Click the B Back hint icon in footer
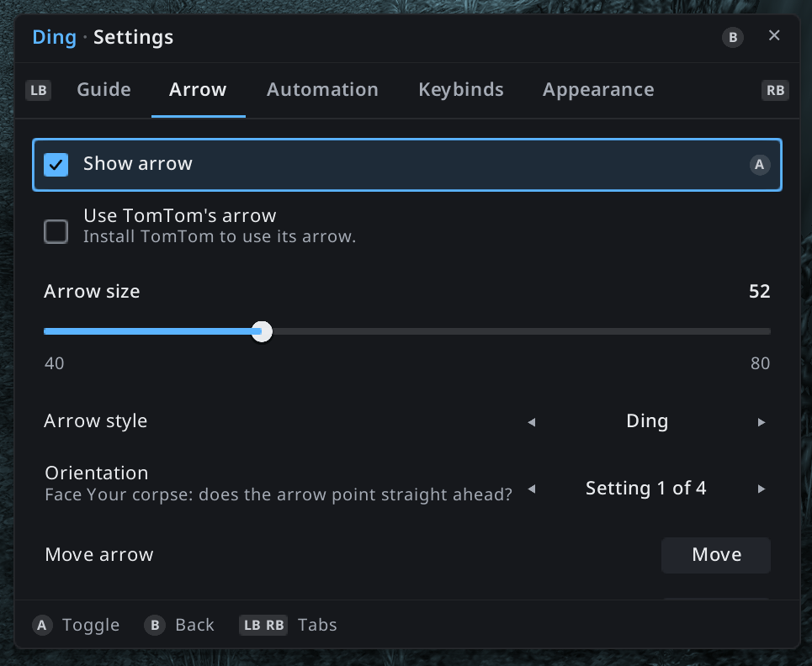 154,625
